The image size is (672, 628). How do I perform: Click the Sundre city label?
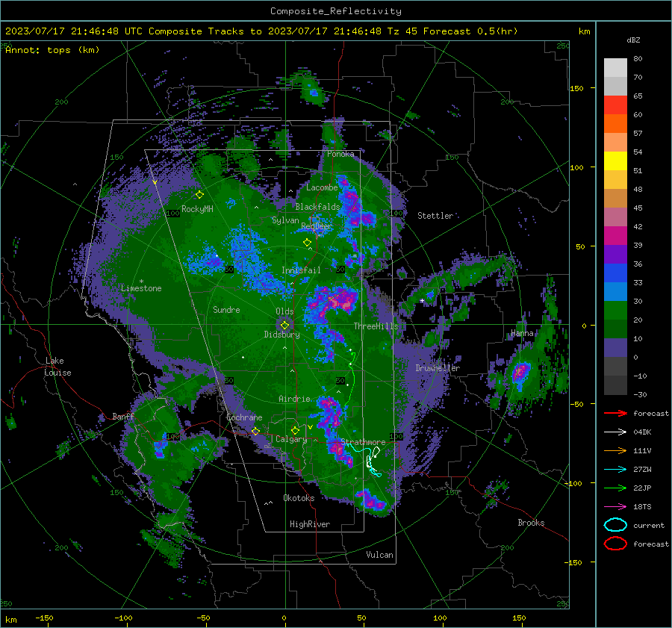[226, 309]
